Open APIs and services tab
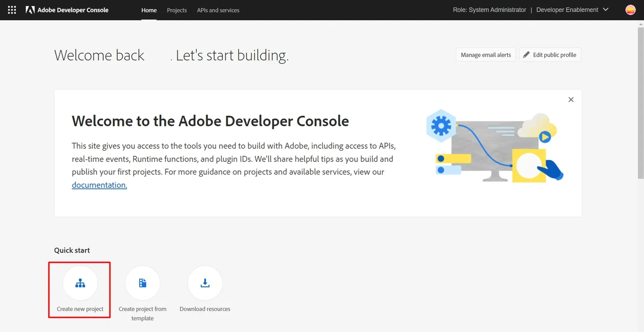The height and width of the screenshot is (332, 644). [x=218, y=10]
